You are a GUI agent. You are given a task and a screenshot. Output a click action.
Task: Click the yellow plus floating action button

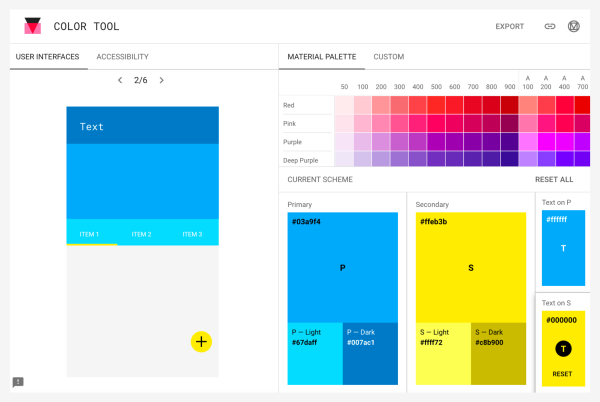[x=201, y=342]
